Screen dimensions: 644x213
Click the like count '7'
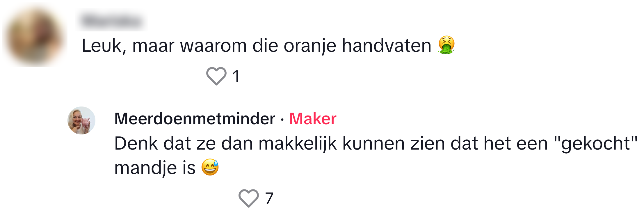coord(269,198)
